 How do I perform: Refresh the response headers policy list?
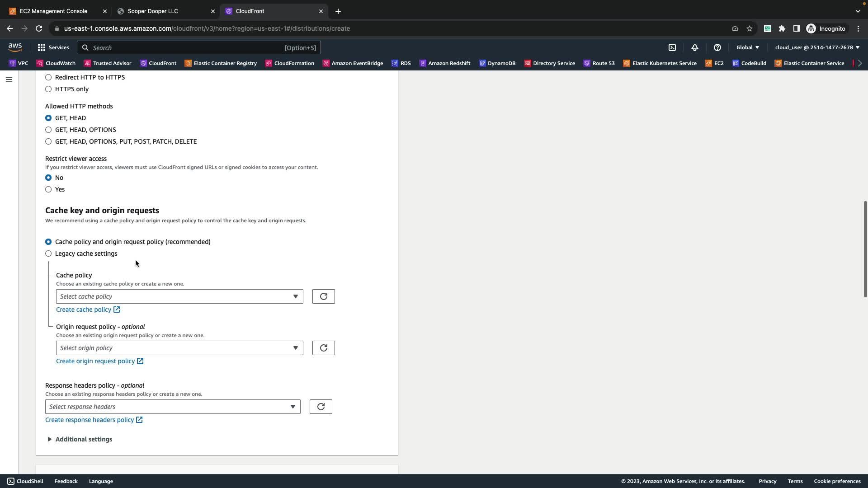(321, 407)
